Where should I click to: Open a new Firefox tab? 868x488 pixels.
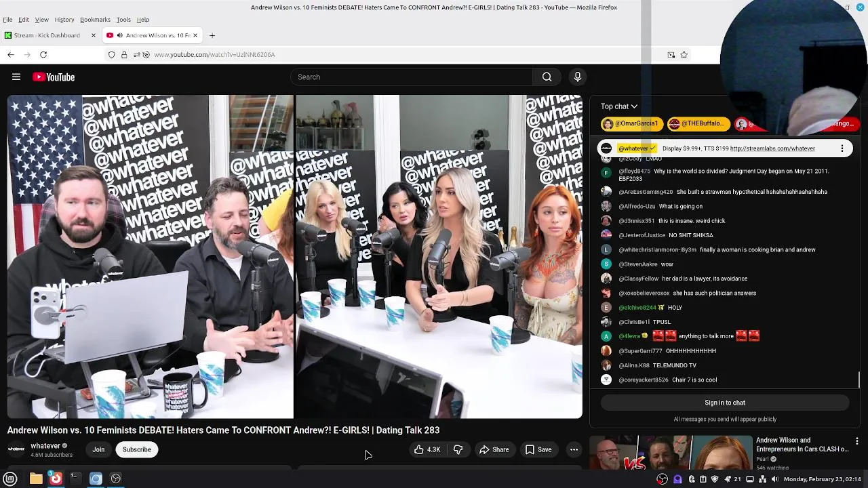click(212, 35)
